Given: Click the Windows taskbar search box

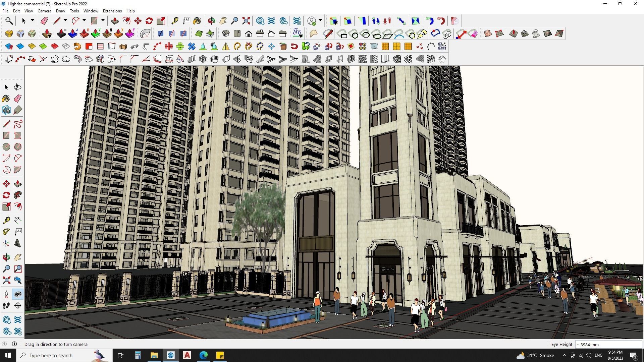Looking at the screenshot, I should point(64,355).
